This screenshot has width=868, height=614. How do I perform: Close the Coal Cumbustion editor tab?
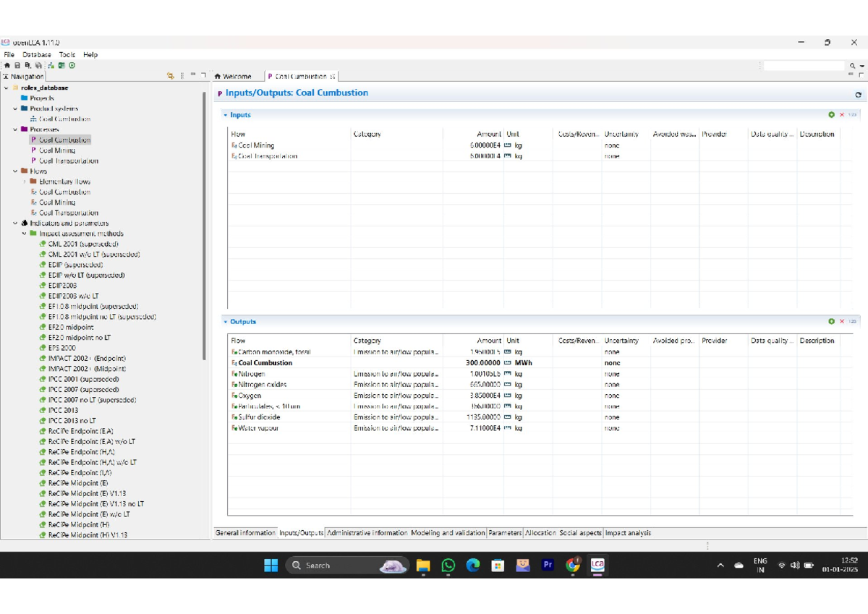333,76
